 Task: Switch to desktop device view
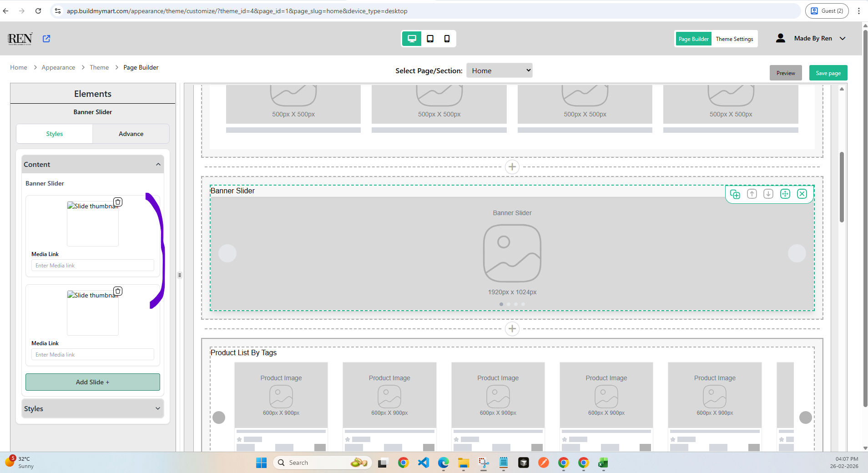coord(412,39)
